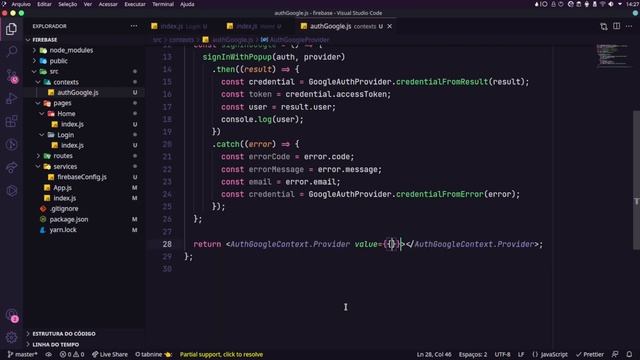
Task: Click the master branch indicator in status bar
Action: (x=22, y=354)
